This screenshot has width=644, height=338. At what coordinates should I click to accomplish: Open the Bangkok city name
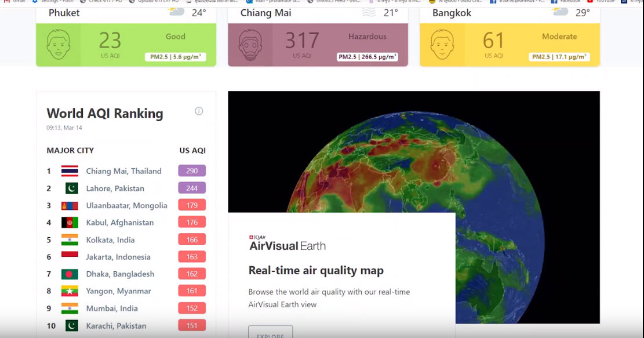[x=452, y=13]
